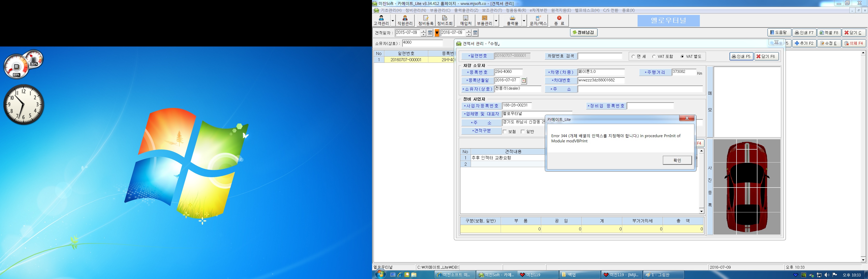Switch to 미진119 taskbar item with heart
The height and width of the screenshot is (279, 868).
click(538, 275)
